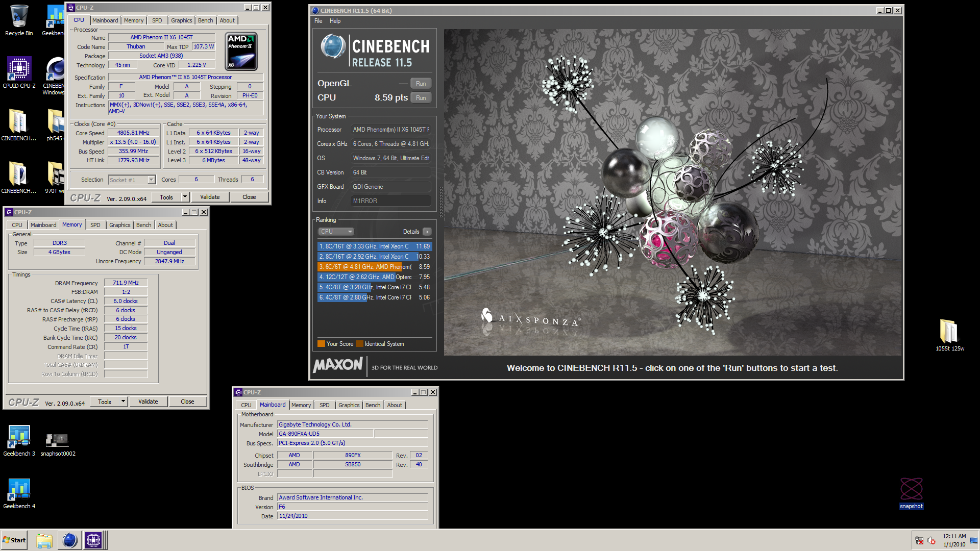Image resolution: width=980 pixels, height=551 pixels.
Task: Switch to CPU-Z via its taskbar icon
Action: (x=94, y=540)
